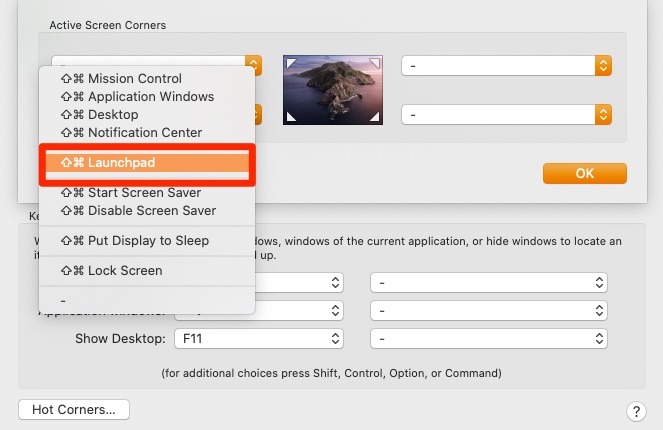Choose Application Windows in the popup menu
This screenshot has width=663, height=430.
147,97
